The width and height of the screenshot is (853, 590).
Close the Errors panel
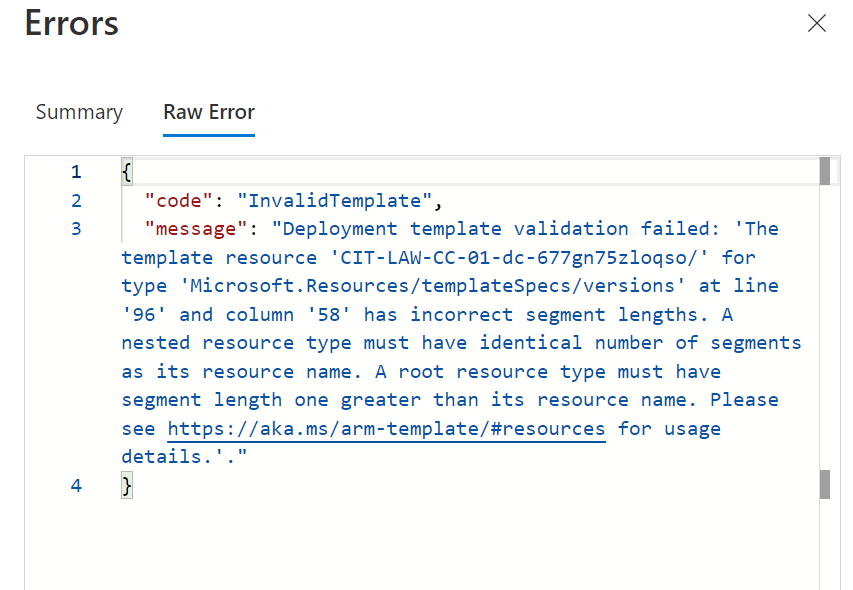tap(817, 23)
